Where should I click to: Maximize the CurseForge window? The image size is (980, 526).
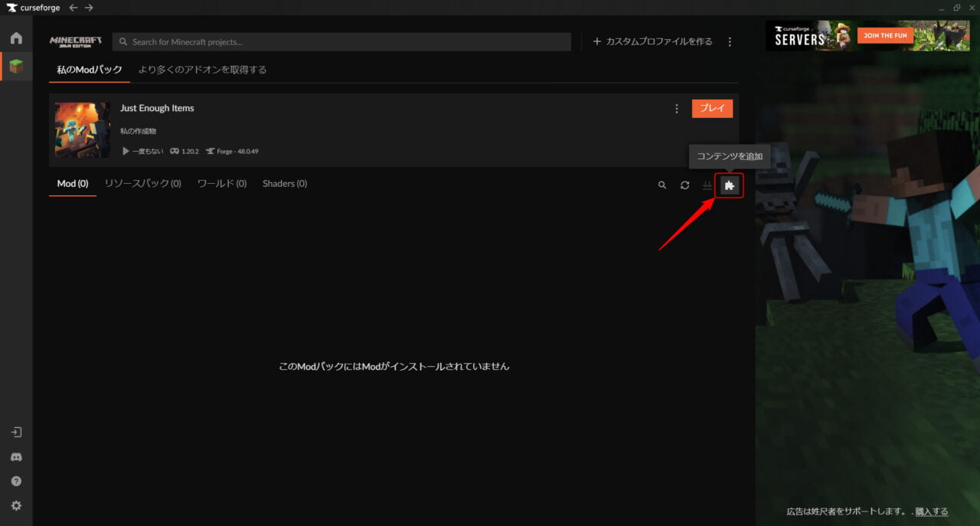pyautogui.click(x=956, y=8)
